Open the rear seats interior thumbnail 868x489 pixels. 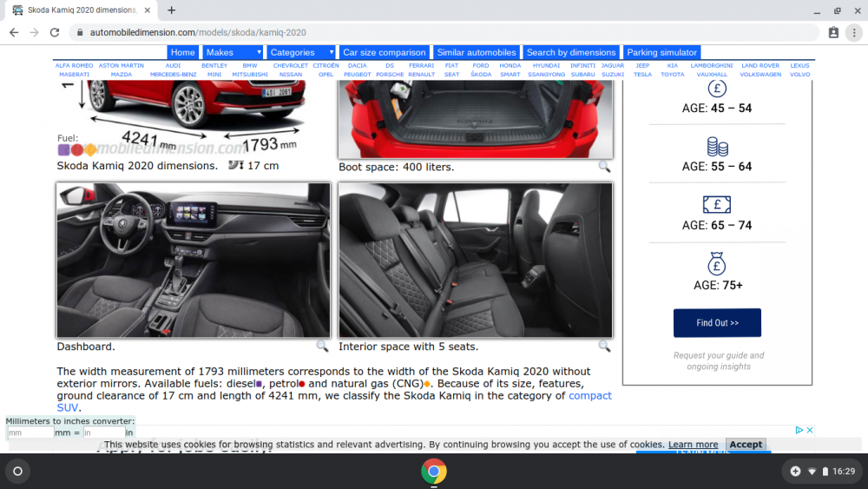[476, 260]
